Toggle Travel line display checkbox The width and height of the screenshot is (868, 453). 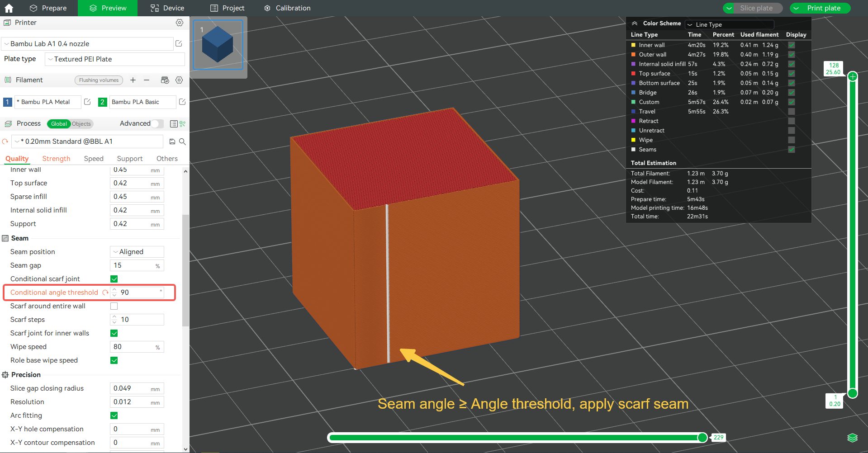point(791,112)
